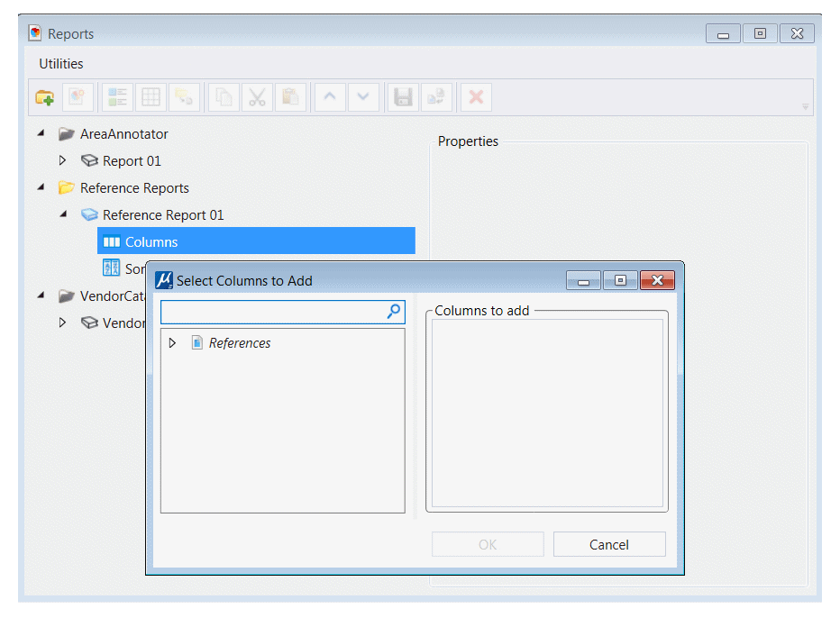Select the Columns tree item
The image size is (840, 618).
click(x=256, y=241)
